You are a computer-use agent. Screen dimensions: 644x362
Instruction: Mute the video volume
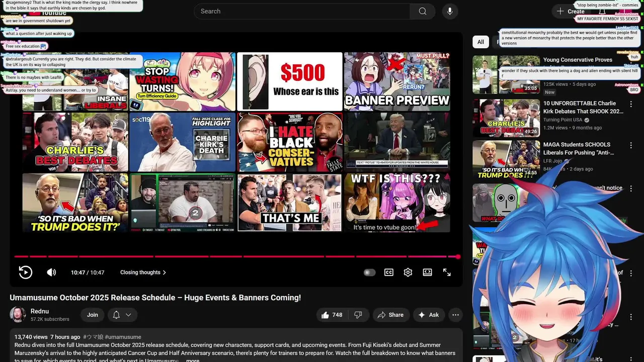point(51,273)
